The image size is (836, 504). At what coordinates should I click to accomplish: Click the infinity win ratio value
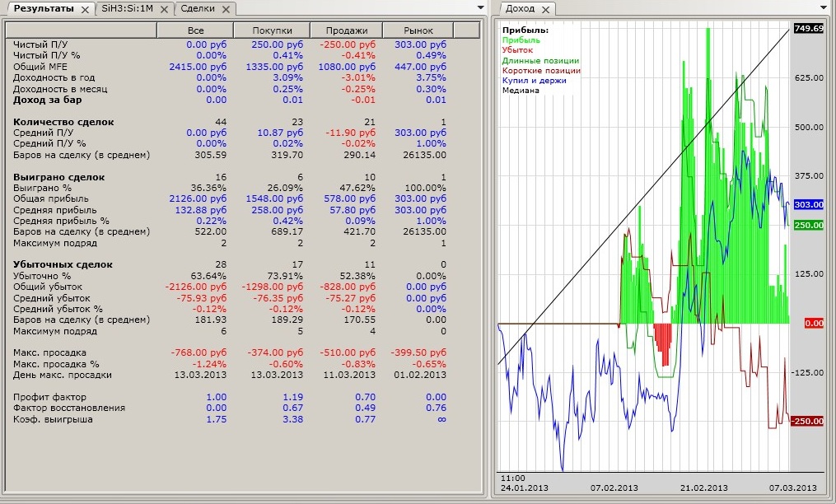coord(441,419)
